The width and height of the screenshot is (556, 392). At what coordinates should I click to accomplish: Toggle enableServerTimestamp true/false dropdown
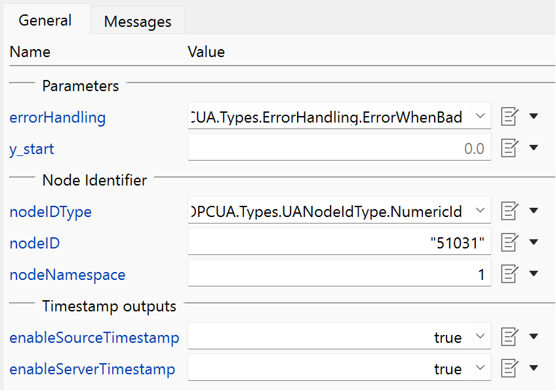[x=340, y=368]
